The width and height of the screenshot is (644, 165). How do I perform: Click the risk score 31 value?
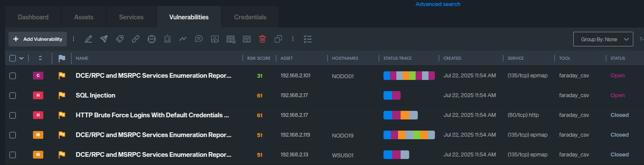260,76
